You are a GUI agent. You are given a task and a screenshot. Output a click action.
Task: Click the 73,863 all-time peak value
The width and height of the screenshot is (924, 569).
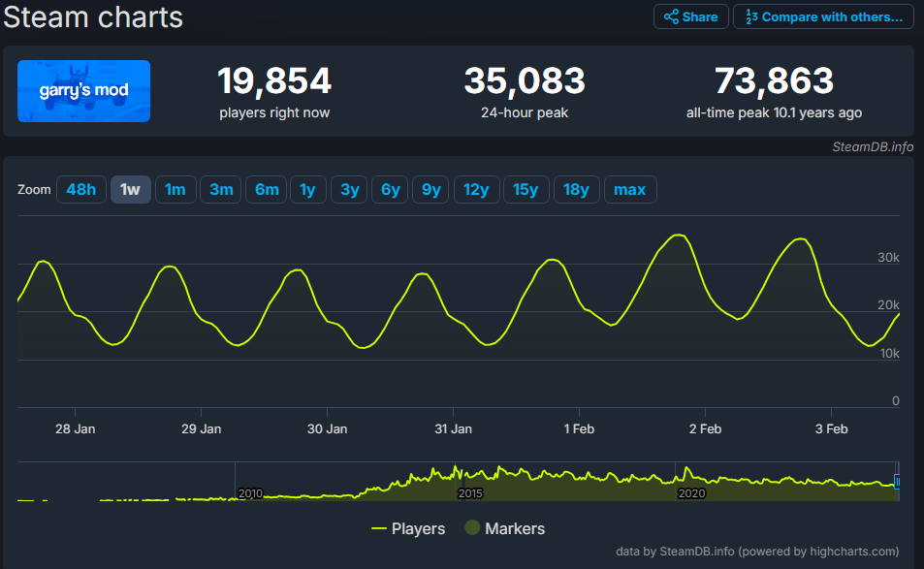[x=775, y=80]
